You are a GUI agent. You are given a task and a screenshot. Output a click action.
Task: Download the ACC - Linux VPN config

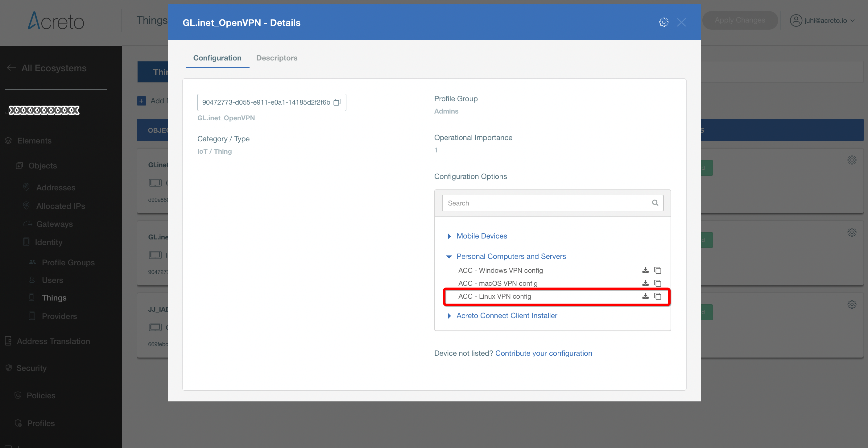(645, 296)
